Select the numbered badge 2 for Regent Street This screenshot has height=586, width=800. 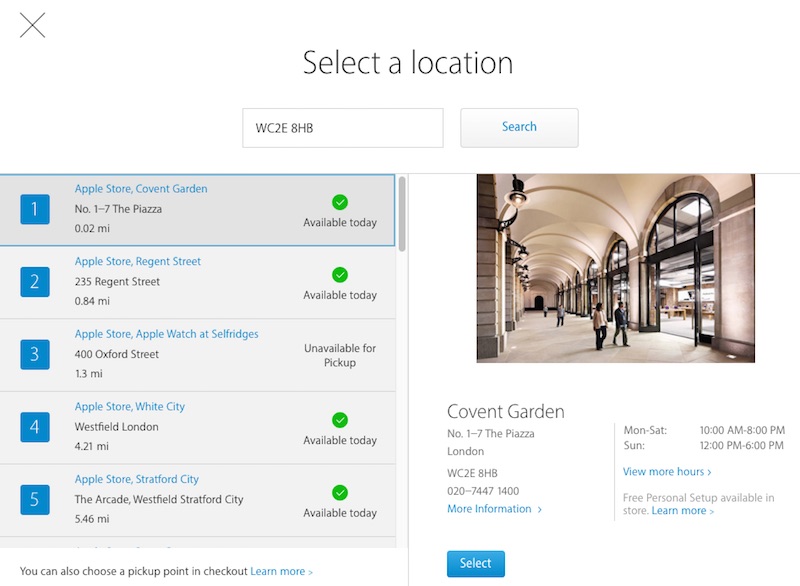35,282
